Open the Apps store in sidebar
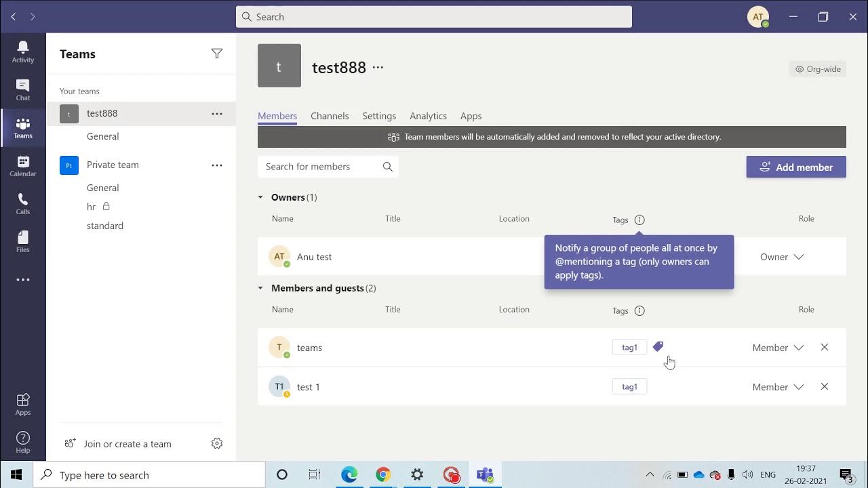This screenshot has width=868, height=488. pos(23,404)
